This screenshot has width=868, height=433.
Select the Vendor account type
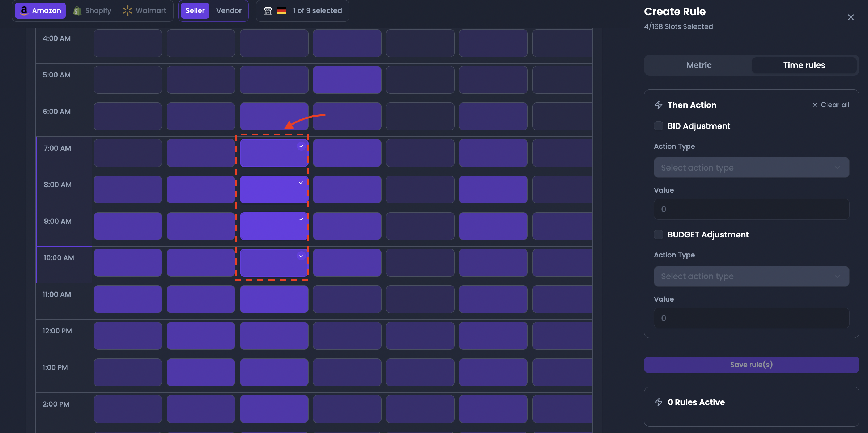(229, 10)
